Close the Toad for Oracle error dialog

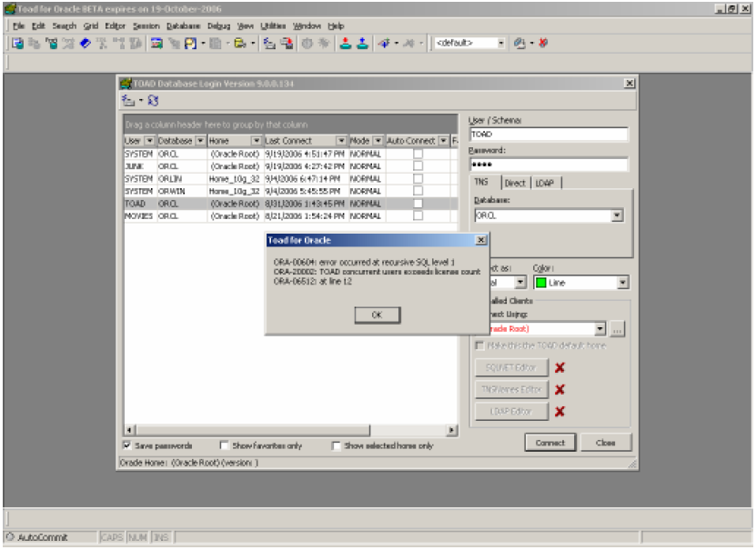point(480,240)
